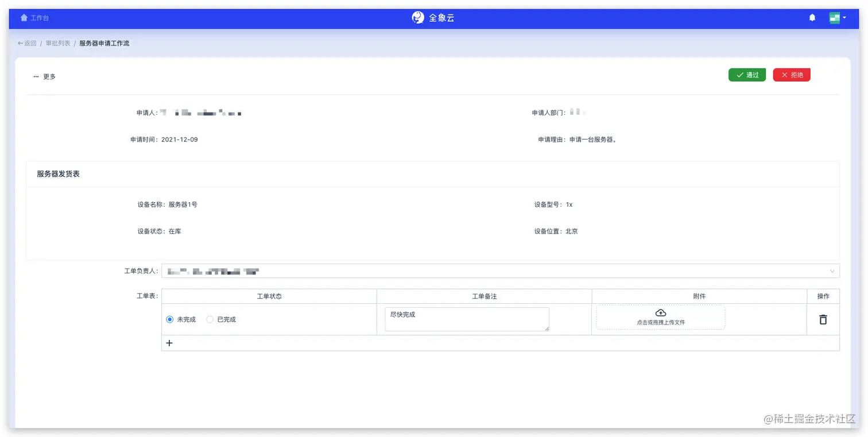The width and height of the screenshot is (868, 437).
Task: Approve with the green 通过 button
Action: (747, 75)
